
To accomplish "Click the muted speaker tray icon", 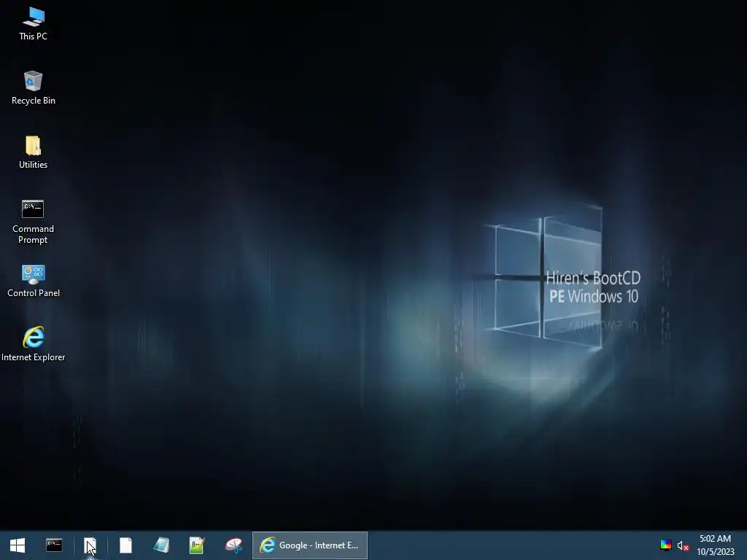I will (683, 545).
